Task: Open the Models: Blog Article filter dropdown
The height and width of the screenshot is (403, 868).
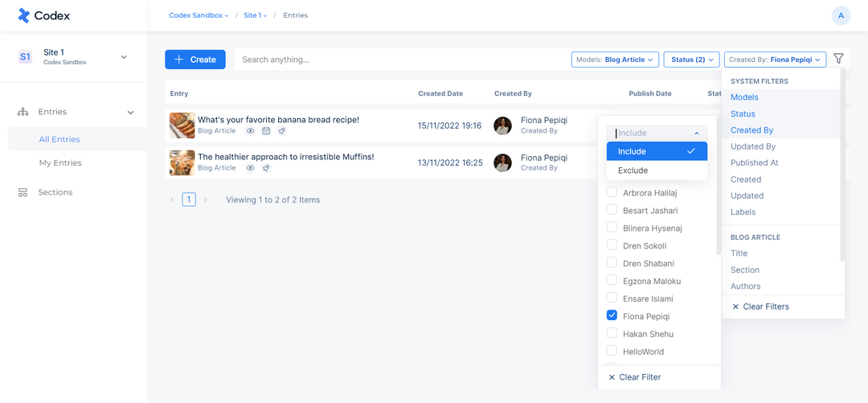Action: pyautogui.click(x=615, y=60)
